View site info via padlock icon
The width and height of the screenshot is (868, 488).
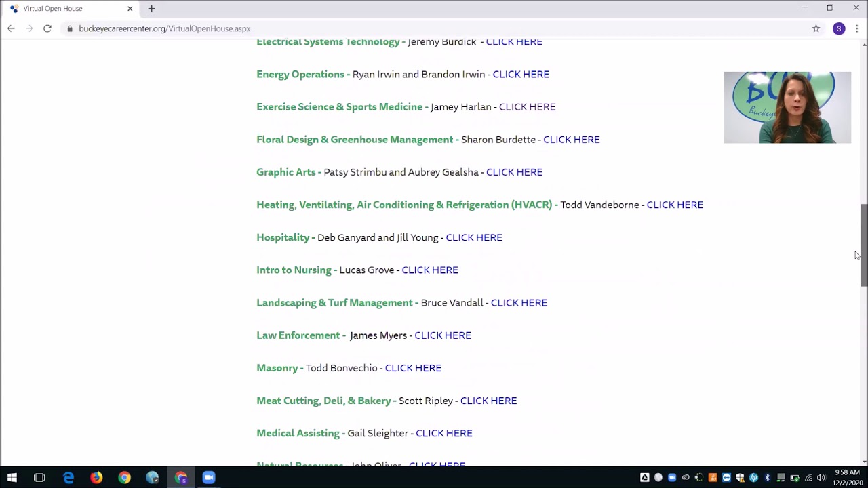pyautogui.click(x=69, y=28)
